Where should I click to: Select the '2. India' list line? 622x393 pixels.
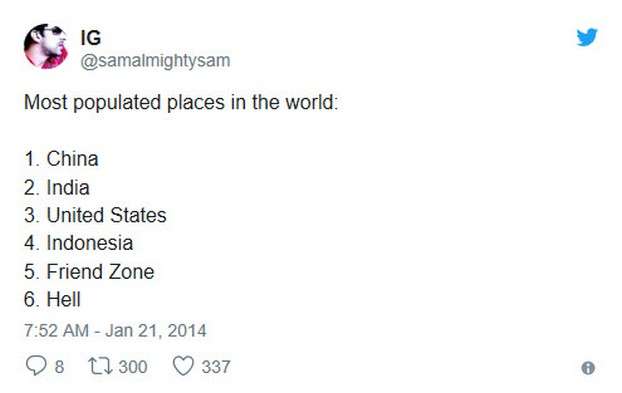coord(57,187)
